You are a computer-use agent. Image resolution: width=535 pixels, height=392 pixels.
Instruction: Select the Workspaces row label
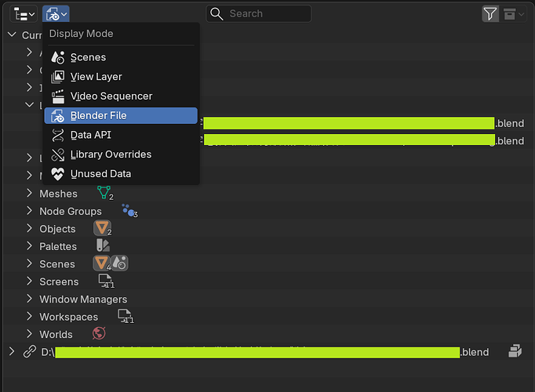pyautogui.click(x=68, y=317)
